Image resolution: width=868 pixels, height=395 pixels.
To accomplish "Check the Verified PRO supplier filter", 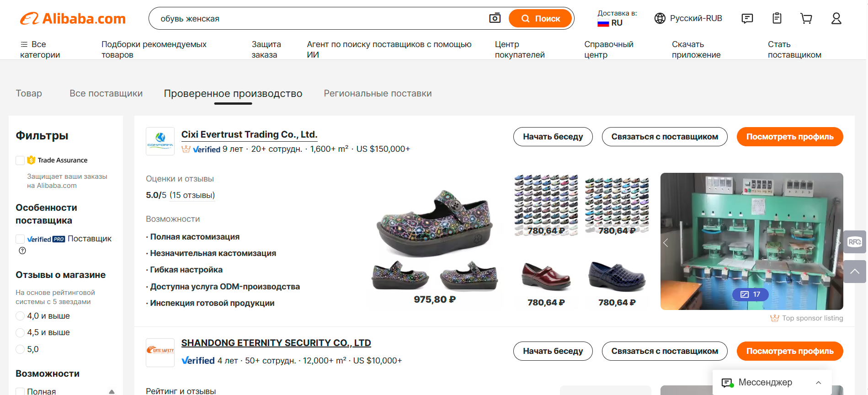I will click(x=20, y=239).
